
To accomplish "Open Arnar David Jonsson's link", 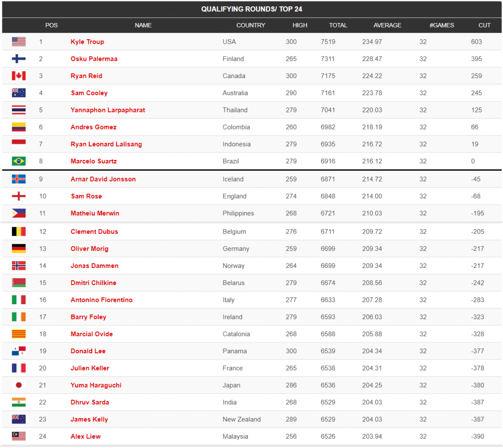I will click(x=103, y=179).
